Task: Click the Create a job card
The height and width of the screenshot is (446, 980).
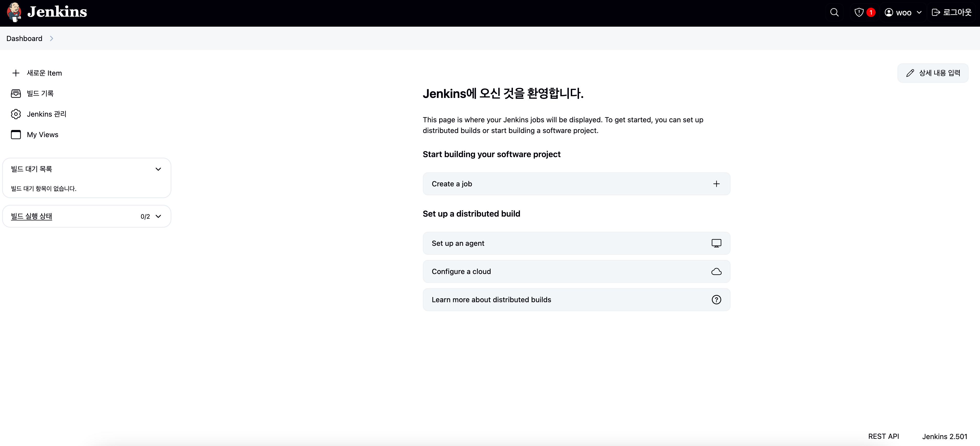Action: point(576,184)
